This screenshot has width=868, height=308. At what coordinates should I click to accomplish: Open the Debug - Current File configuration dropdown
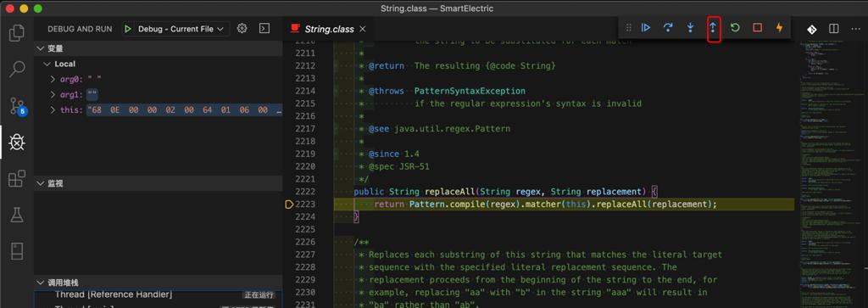pos(175,29)
